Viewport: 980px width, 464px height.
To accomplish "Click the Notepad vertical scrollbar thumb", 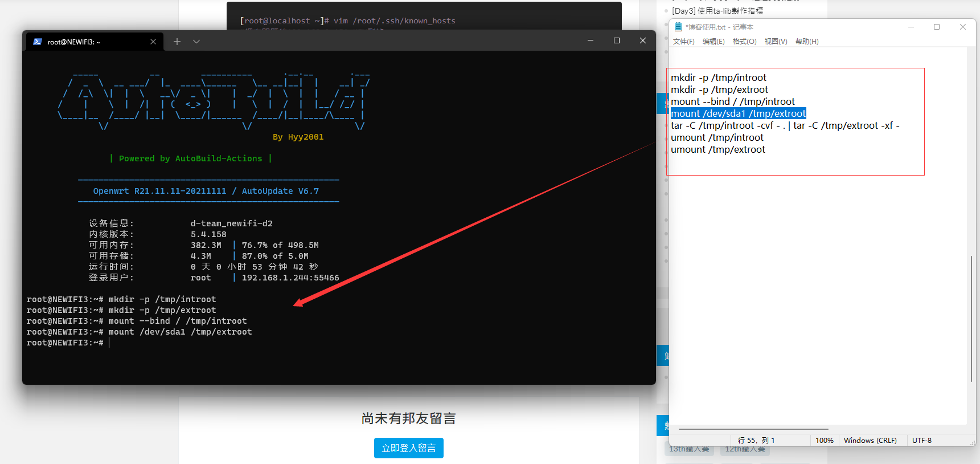I will 971,319.
